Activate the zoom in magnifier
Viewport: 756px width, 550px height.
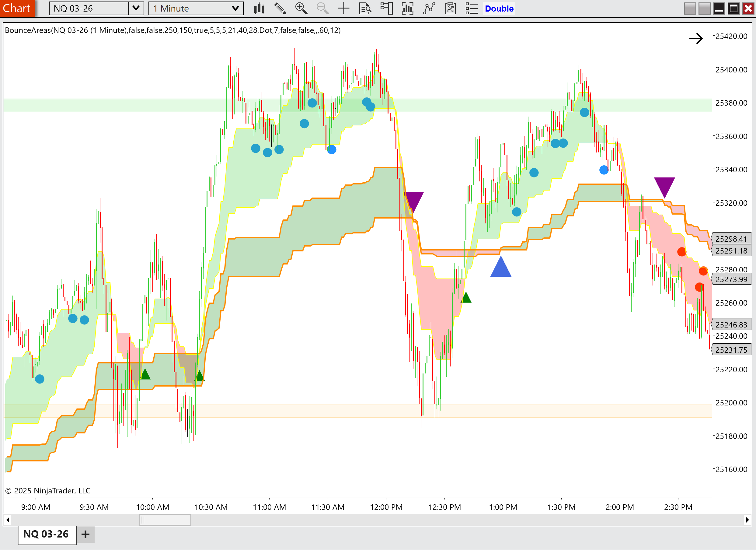pyautogui.click(x=301, y=8)
